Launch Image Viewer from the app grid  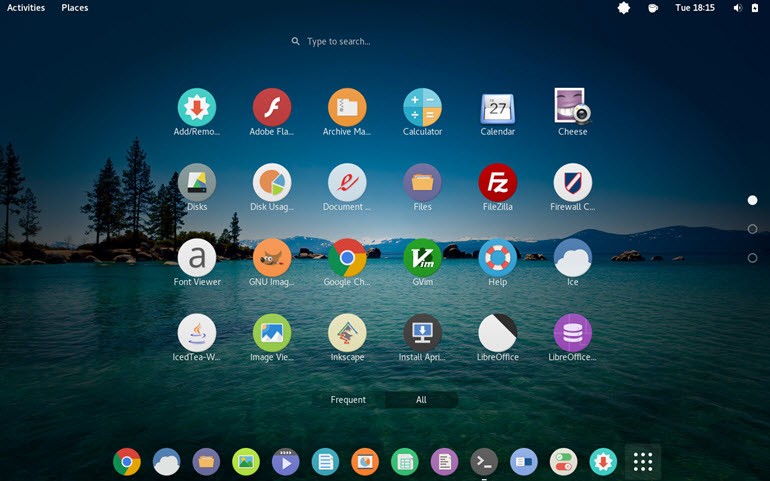(272, 333)
